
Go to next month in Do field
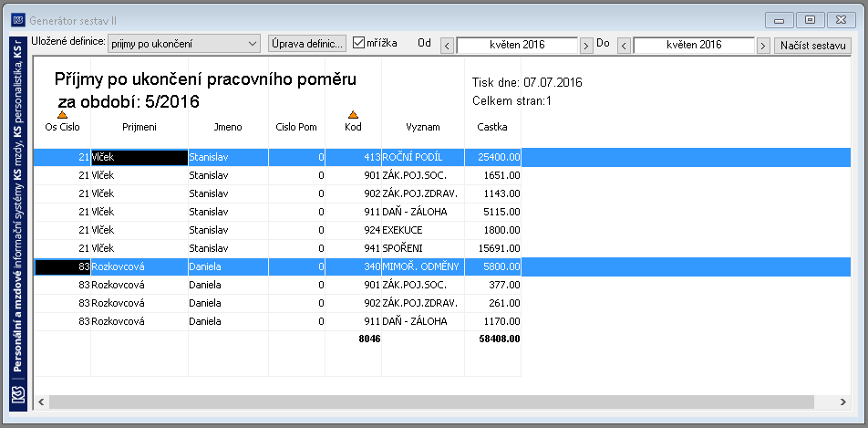click(x=763, y=46)
